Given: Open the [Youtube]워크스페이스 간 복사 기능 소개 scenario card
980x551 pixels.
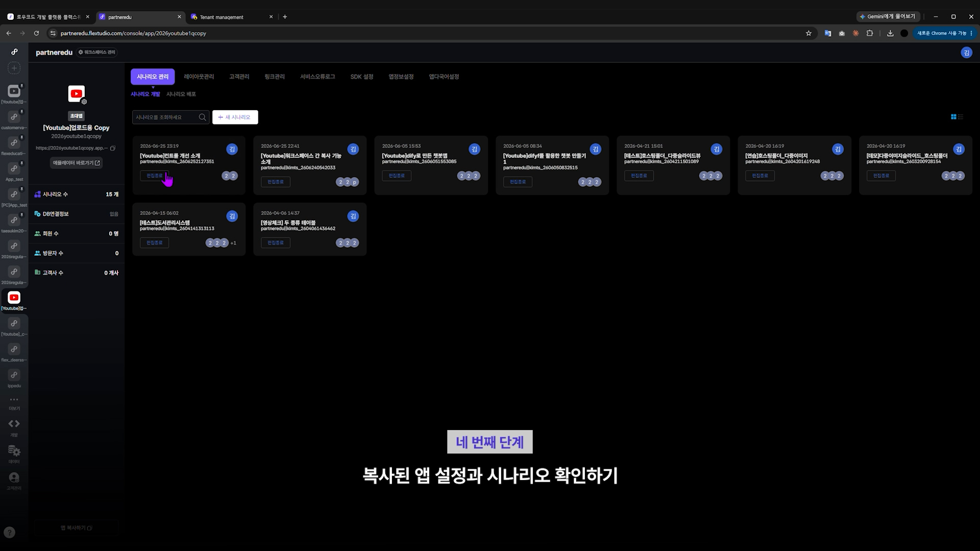Looking at the screenshot, I should click(x=310, y=165).
